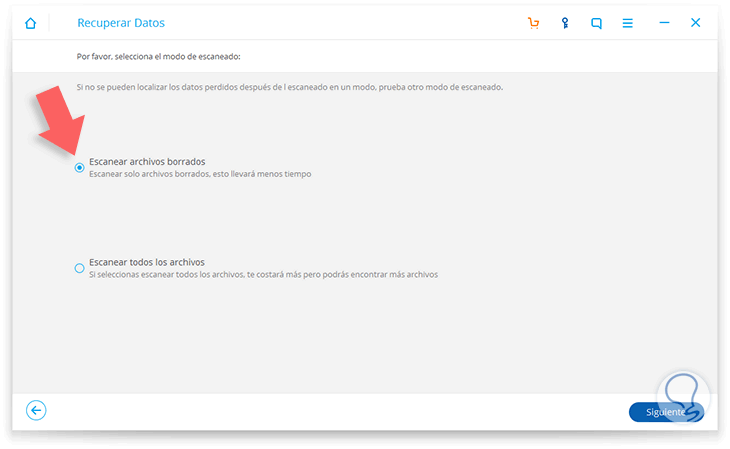Image resolution: width=730 pixels, height=449 pixels.
Task: Open the shopping cart purchase icon
Action: click(x=533, y=23)
